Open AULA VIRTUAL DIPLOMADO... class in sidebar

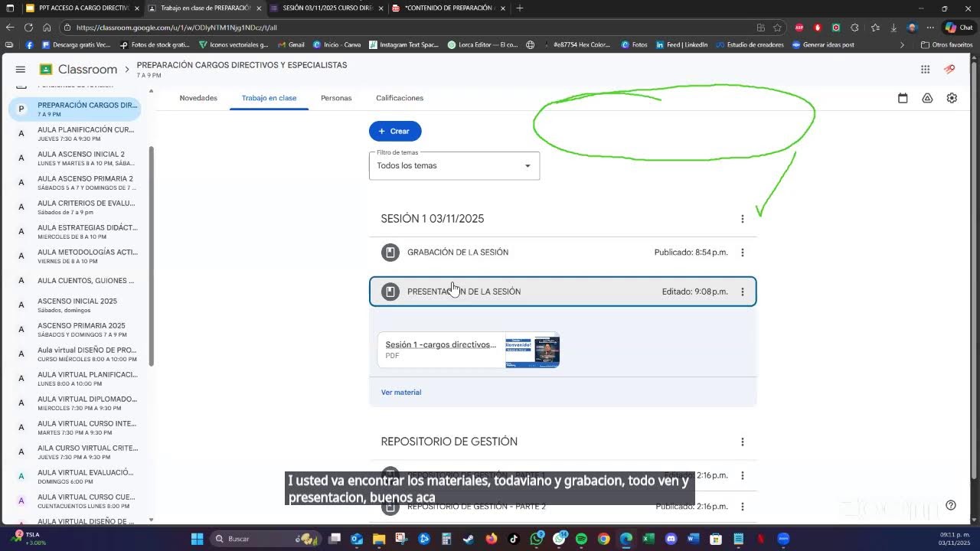75,403
